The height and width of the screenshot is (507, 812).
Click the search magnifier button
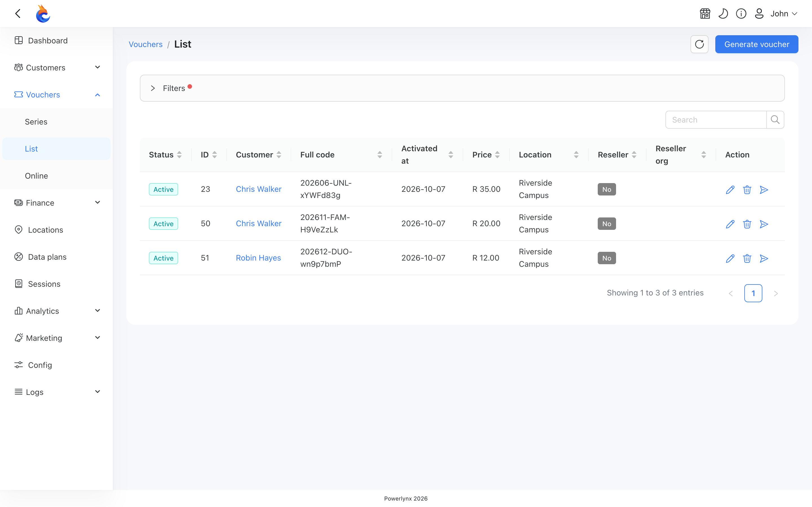[775, 120]
